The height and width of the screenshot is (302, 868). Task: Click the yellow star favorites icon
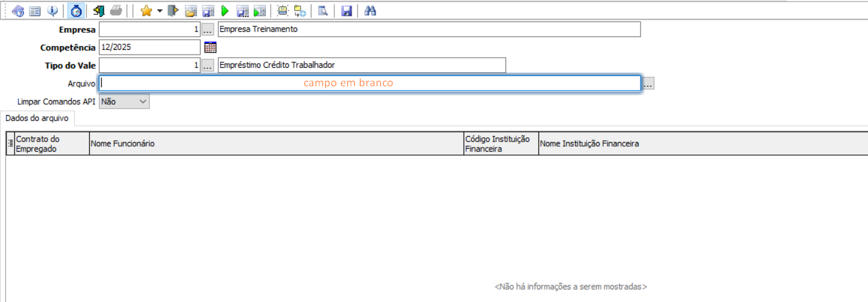coord(146,11)
